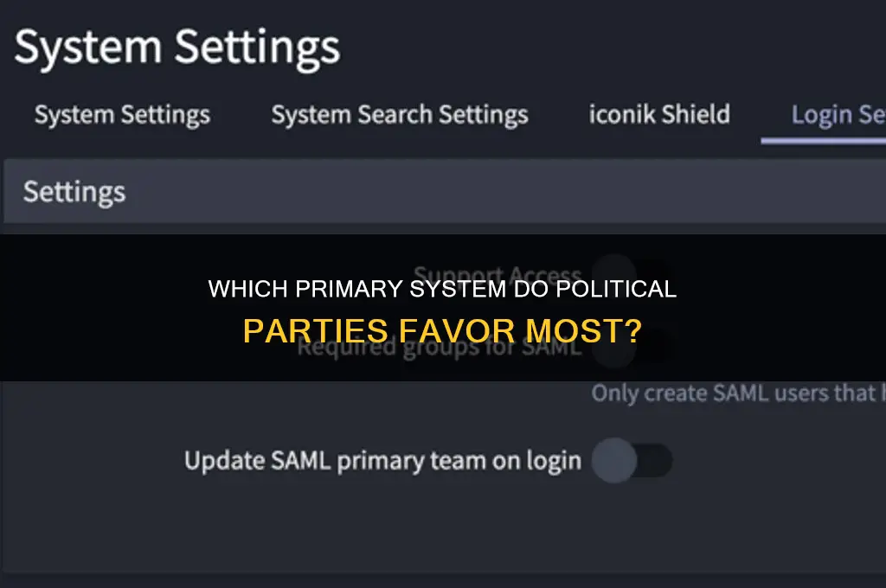Screen dimensions: 886x588
Task: Click the iconik Shield tab label
Action: pyautogui.click(x=659, y=113)
